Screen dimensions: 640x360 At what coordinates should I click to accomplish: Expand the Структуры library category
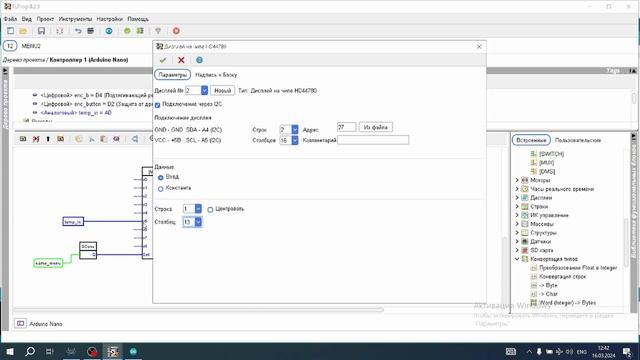(517, 233)
